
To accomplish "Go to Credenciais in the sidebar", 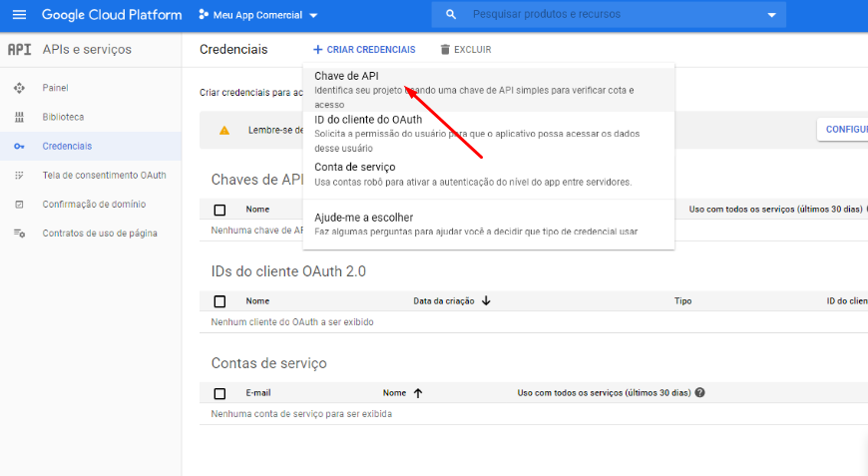I will tap(67, 146).
